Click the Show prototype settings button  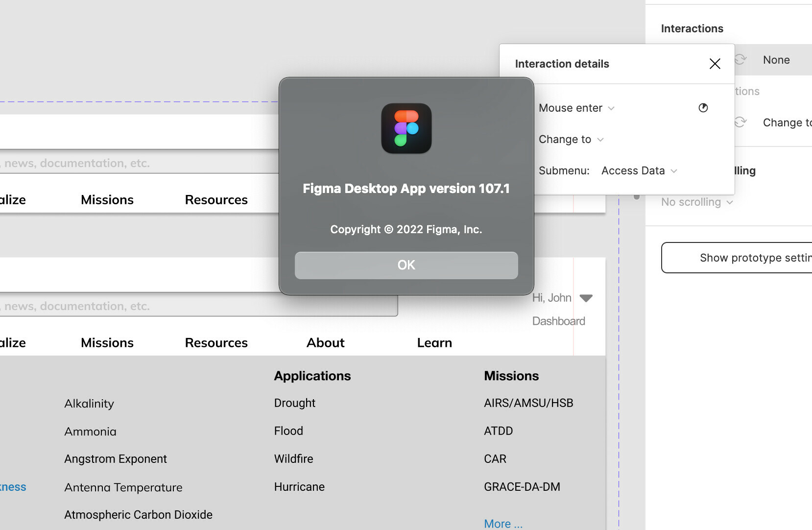coord(737,258)
